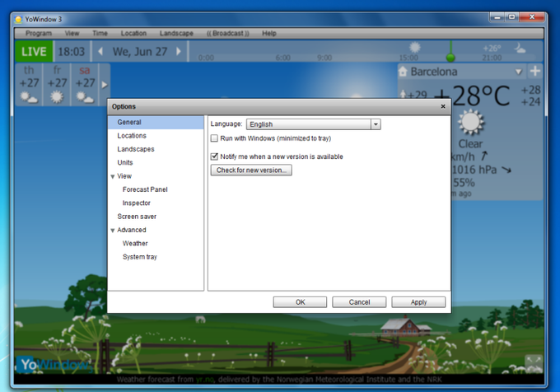The height and width of the screenshot is (392, 560).
Task: Add a new location with plus icon
Action: click(x=535, y=71)
